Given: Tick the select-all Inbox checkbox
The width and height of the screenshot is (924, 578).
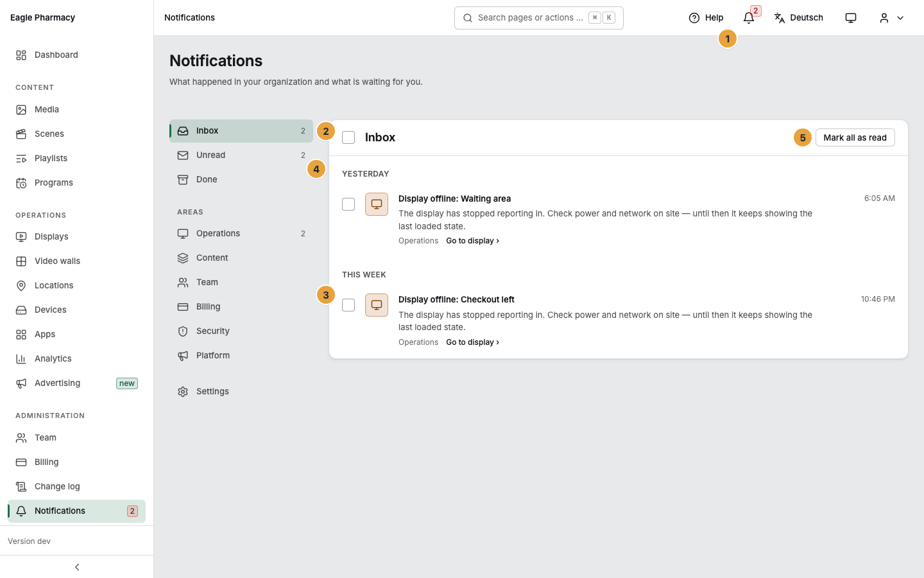Looking at the screenshot, I should tap(348, 137).
